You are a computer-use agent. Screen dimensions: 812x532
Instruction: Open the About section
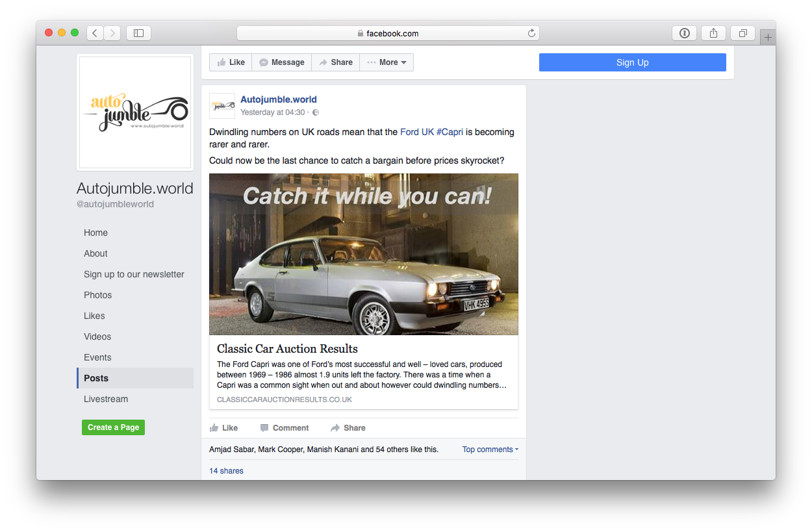96,253
